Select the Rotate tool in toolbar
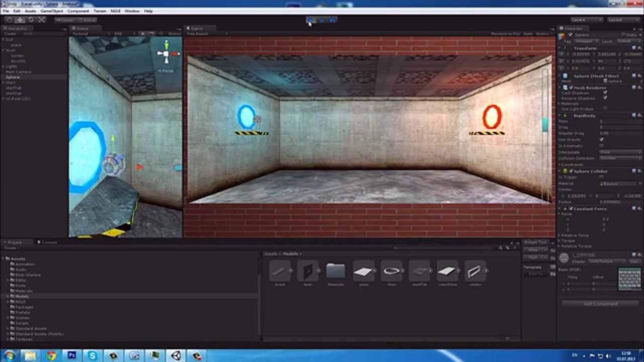Image resolution: width=644 pixels, height=362 pixels. point(31,20)
